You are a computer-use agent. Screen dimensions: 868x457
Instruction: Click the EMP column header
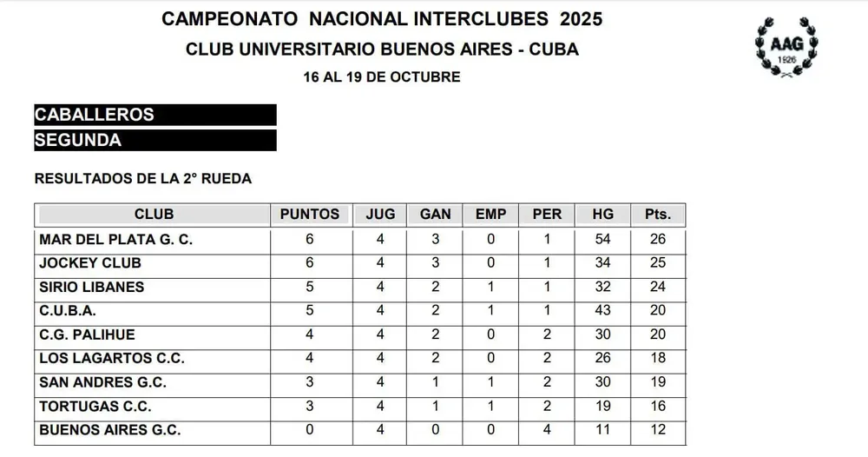point(491,215)
